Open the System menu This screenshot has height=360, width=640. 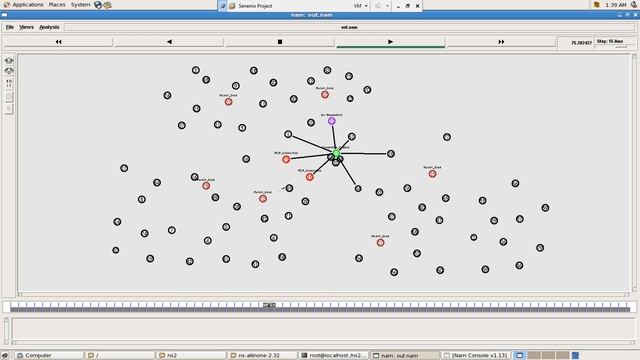tap(80, 5)
